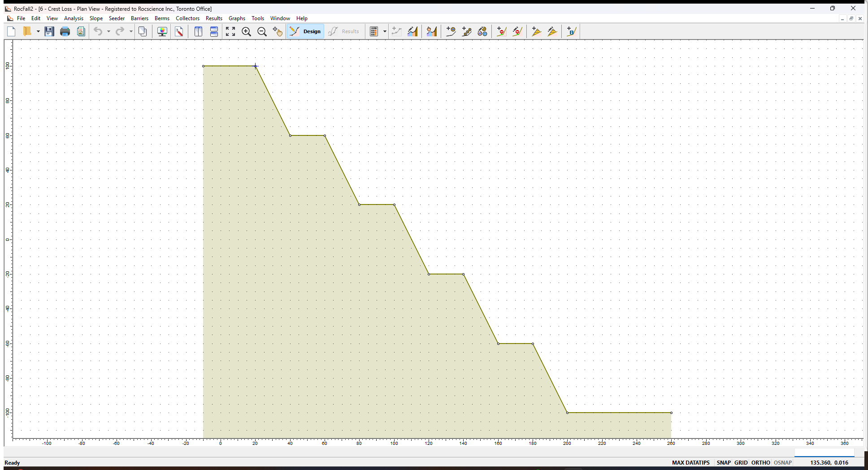Add a berm icon

(x=537, y=31)
